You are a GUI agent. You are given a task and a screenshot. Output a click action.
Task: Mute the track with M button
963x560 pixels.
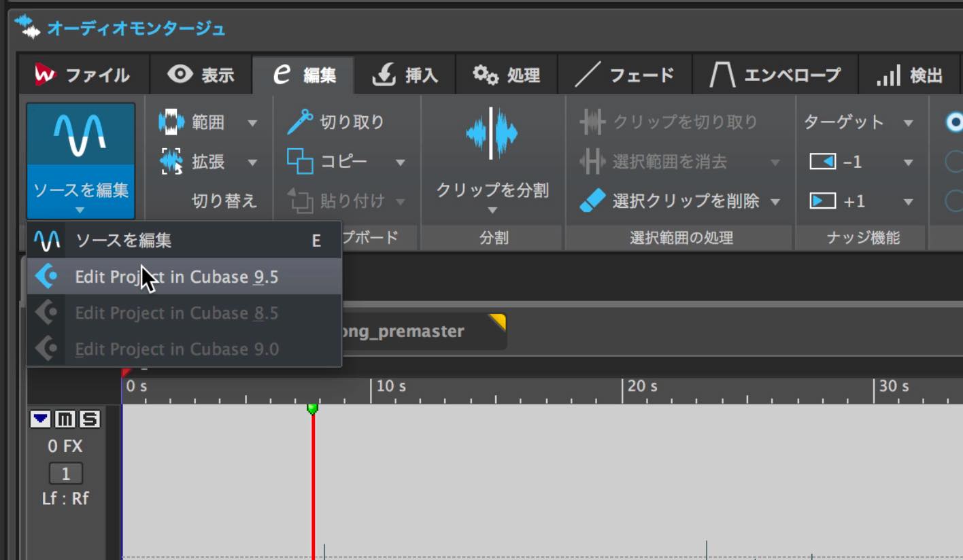point(65,419)
